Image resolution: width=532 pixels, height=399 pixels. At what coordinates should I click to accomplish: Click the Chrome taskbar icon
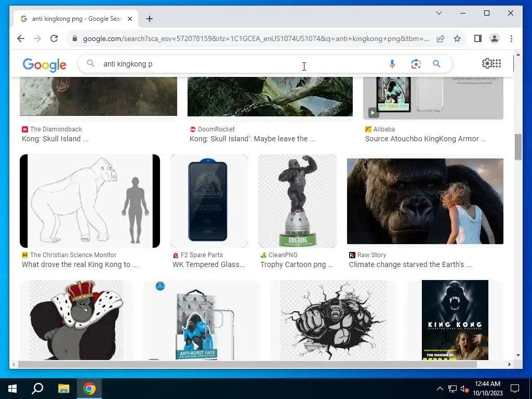click(x=89, y=389)
